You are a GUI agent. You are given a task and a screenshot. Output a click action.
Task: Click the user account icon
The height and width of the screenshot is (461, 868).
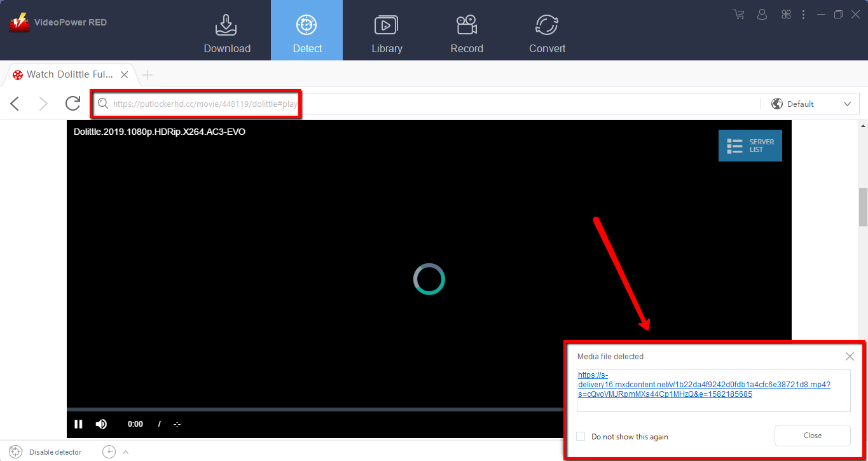coord(762,14)
